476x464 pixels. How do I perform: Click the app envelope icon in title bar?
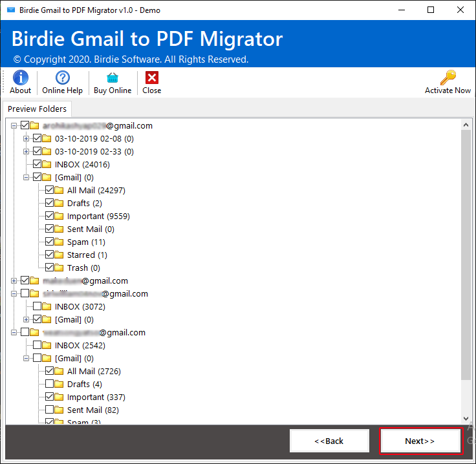[x=11, y=10]
